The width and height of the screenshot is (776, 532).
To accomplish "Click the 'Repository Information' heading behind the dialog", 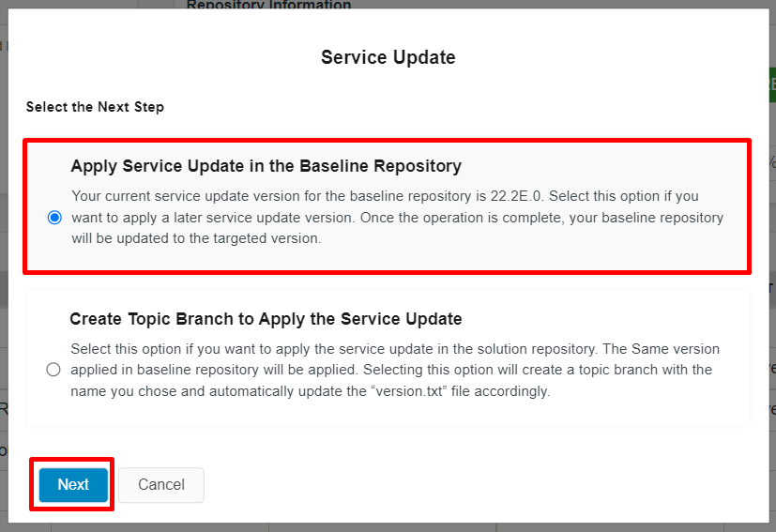I will pyautogui.click(x=268, y=5).
